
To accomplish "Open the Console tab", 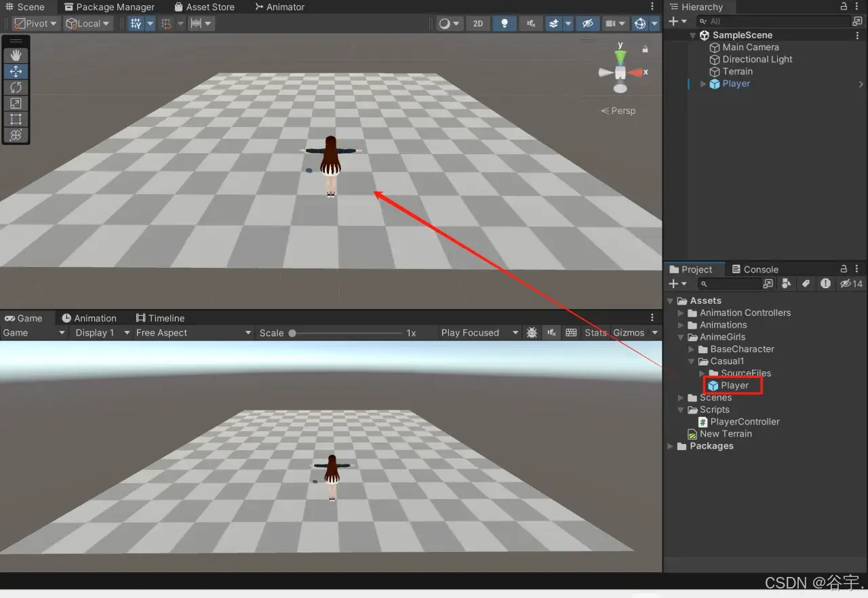I will pos(754,269).
